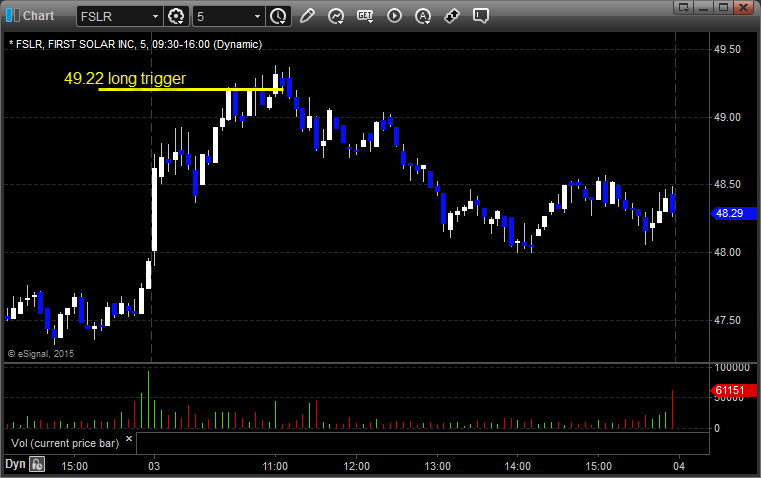761x478 pixels.
Task: Click the 47.50 price axis label
Action: pyautogui.click(x=727, y=320)
